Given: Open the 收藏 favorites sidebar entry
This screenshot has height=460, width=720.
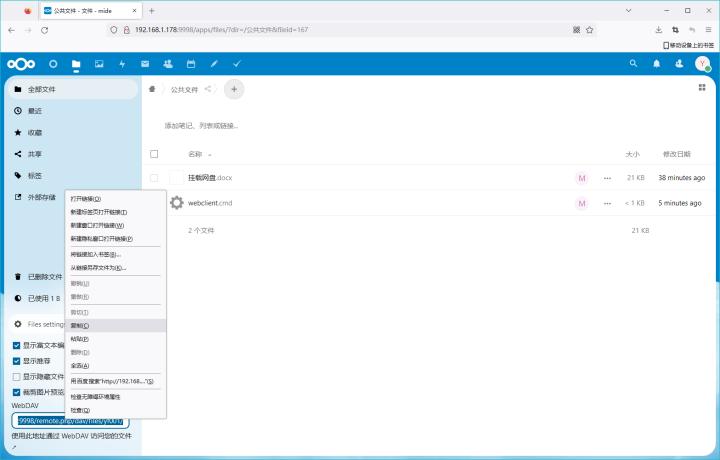Looking at the screenshot, I should [73, 132].
